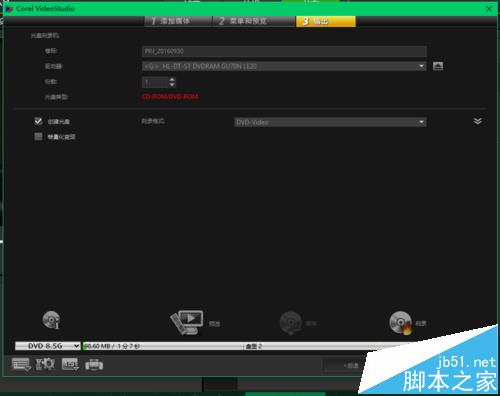Select the step 3 Output tab

(326, 21)
